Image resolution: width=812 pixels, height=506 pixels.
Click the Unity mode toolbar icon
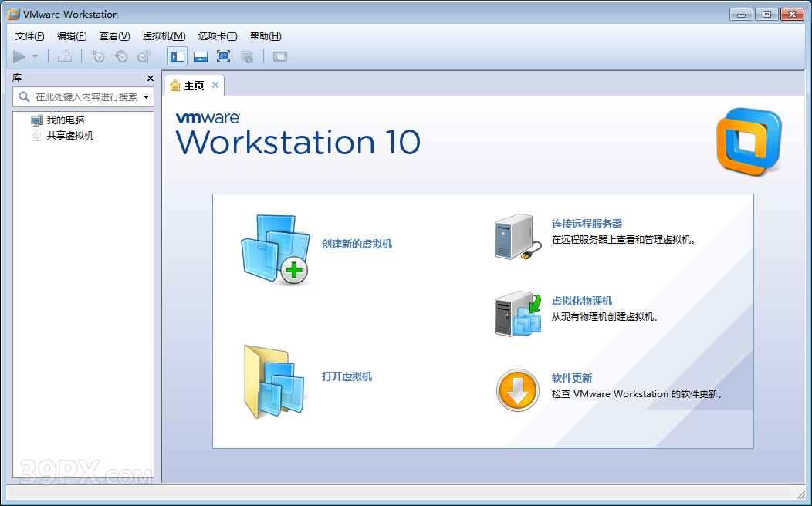point(247,56)
